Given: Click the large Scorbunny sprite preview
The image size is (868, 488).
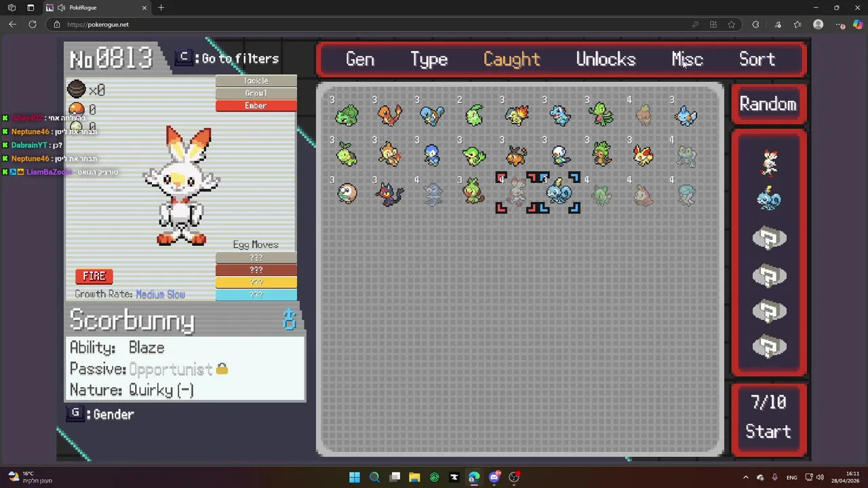Looking at the screenshot, I should [182, 185].
